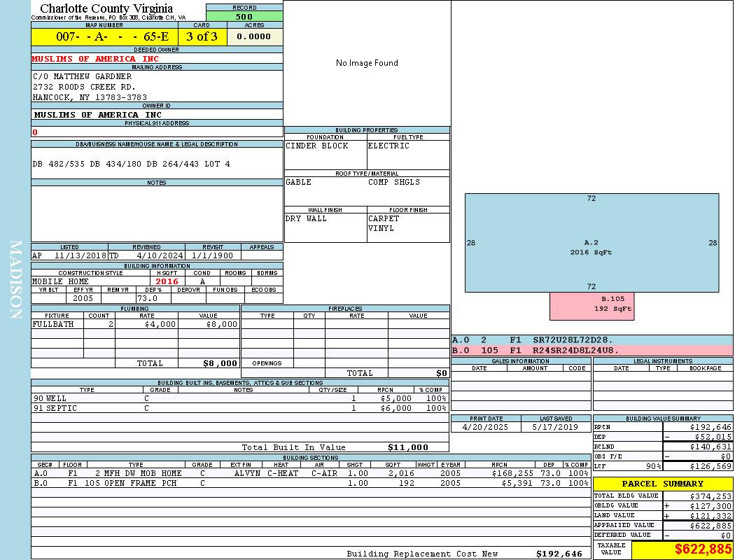This screenshot has height=560, width=735.
Task: Select deeded owner MUSLIMS OF AMERICA INC in red
Action: click(x=95, y=59)
